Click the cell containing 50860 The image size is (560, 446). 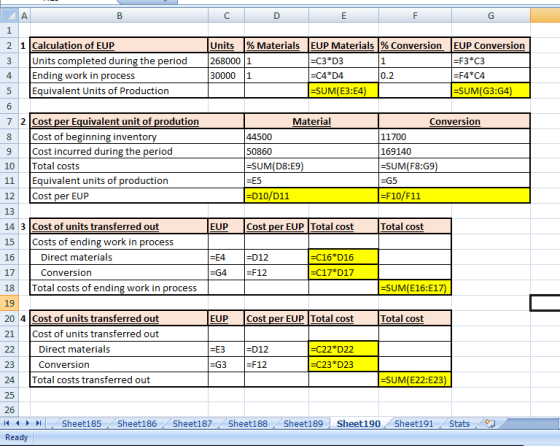(311, 151)
